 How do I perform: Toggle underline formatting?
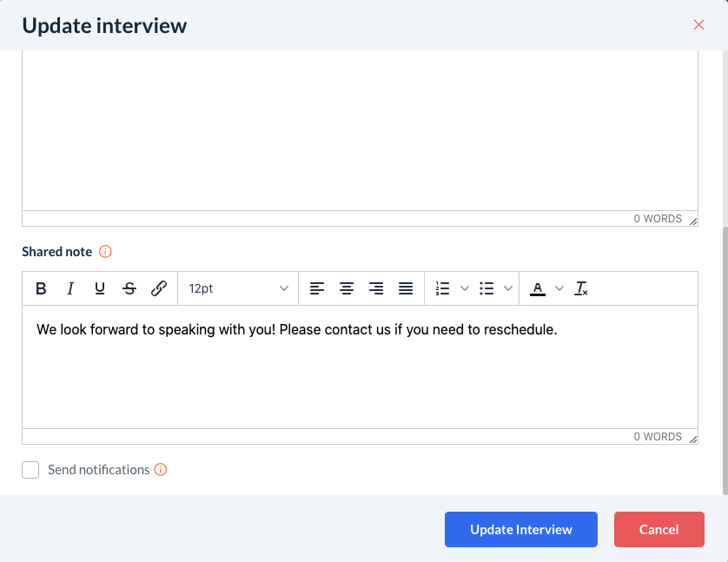(x=100, y=288)
